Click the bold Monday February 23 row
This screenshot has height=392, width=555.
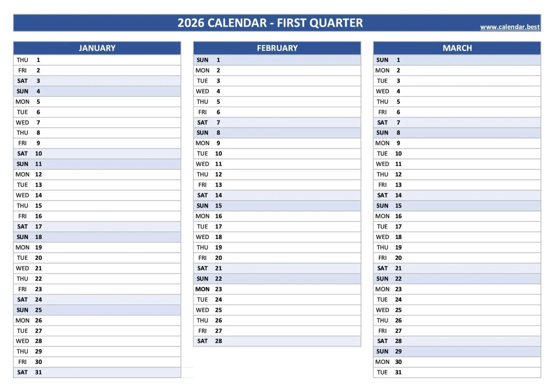tap(277, 289)
